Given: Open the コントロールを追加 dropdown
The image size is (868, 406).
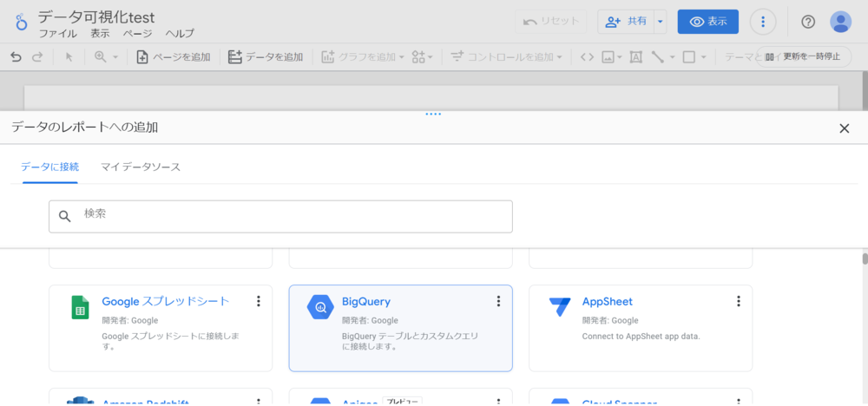Looking at the screenshot, I should click(507, 57).
